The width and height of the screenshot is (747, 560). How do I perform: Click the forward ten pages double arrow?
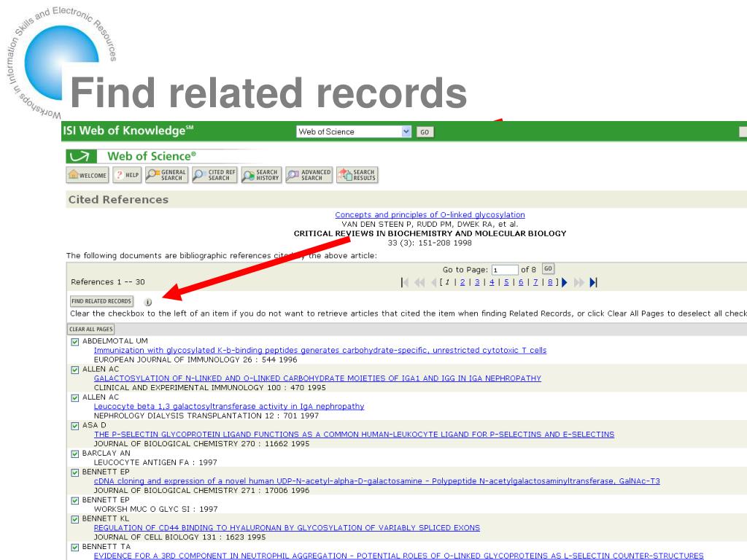(x=578, y=282)
